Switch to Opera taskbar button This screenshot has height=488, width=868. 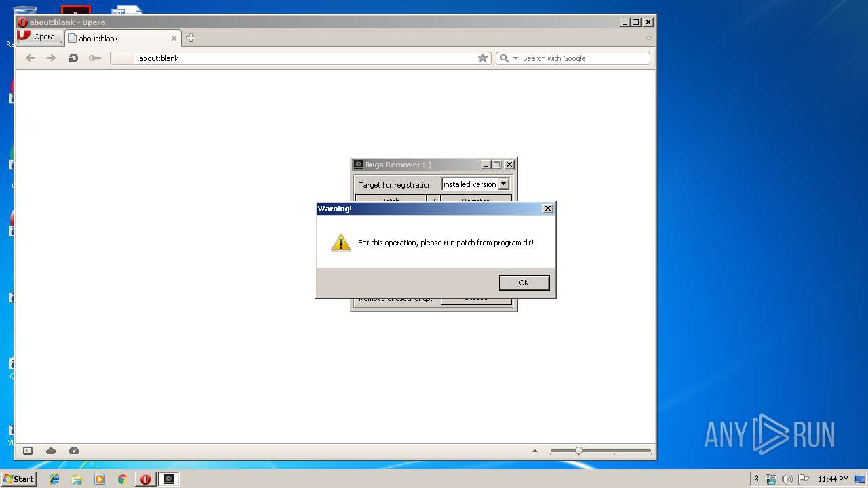(x=145, y=479)
